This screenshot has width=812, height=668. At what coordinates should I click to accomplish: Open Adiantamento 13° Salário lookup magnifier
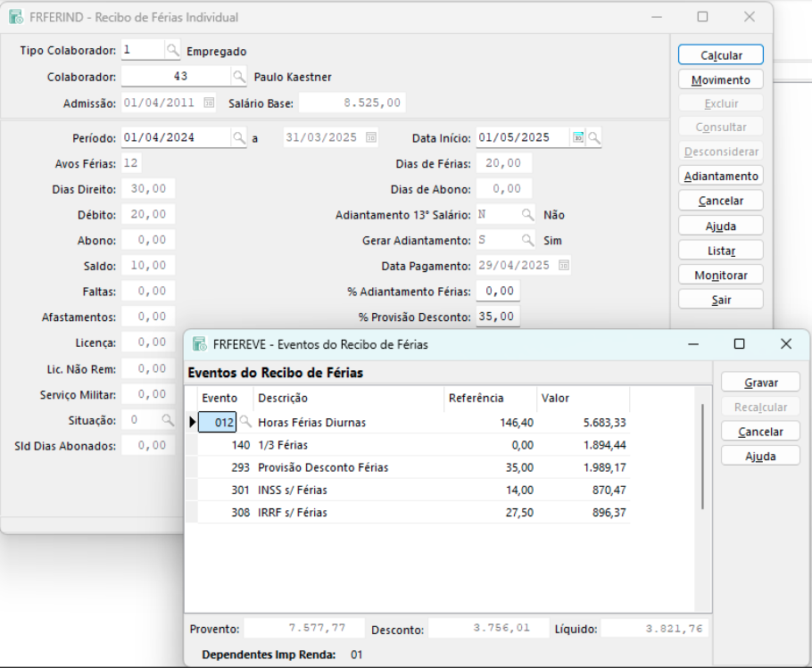[527, 215]
